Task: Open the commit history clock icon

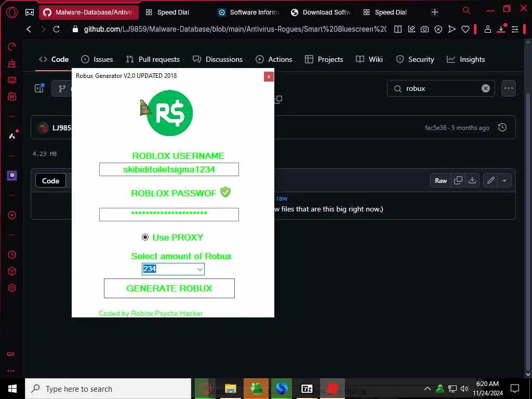Action: (502, 128)
